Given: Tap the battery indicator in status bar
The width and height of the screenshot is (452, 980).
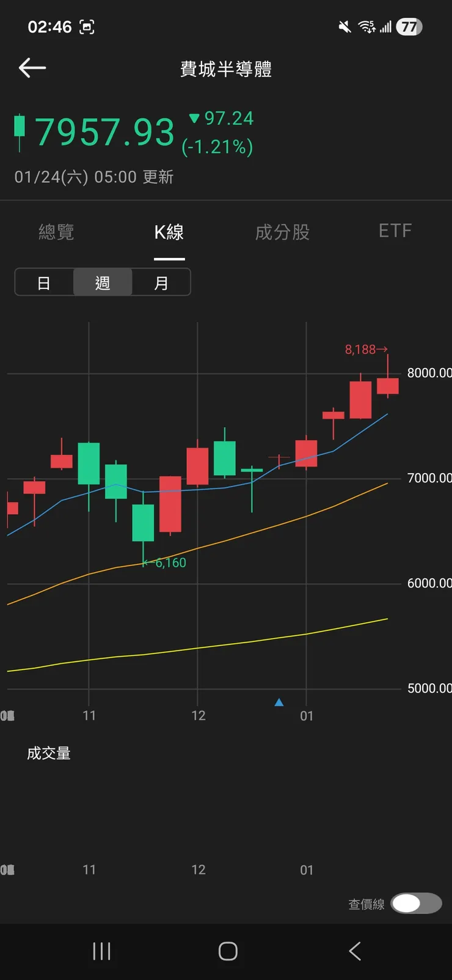Looking at the screenshot, I should pyautogui.click(x=409, y=27).
